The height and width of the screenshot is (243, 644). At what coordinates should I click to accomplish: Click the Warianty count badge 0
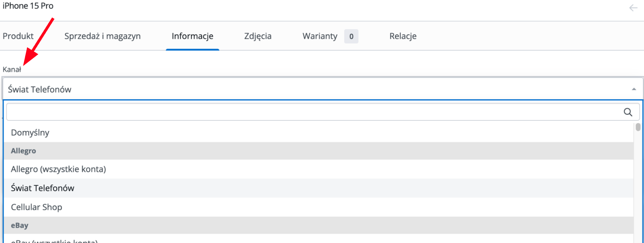351,36
